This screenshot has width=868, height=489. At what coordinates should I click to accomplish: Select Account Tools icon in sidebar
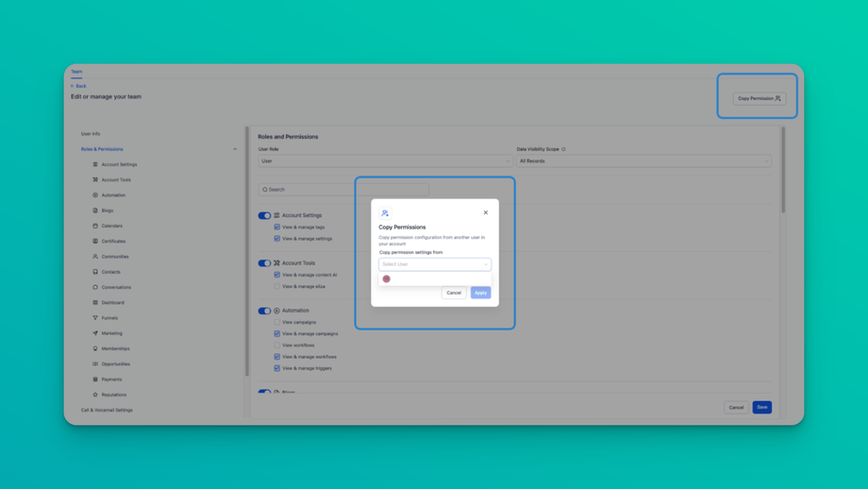click(x=95, y=180)
